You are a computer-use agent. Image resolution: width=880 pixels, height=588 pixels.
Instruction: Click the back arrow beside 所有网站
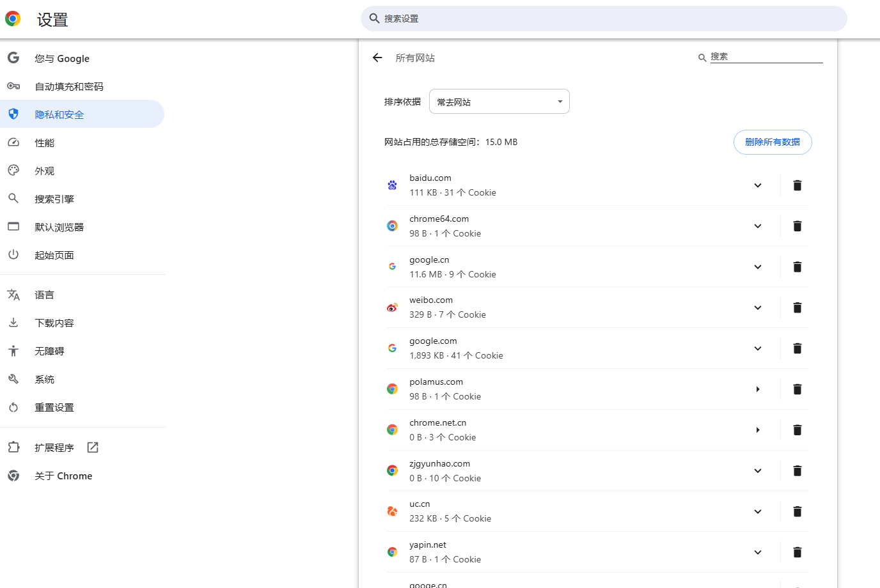point(377,58)
